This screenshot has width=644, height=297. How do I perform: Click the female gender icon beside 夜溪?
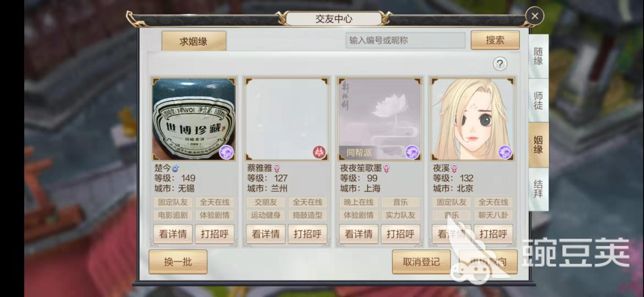pyautogui.click(x=454, y=168)
